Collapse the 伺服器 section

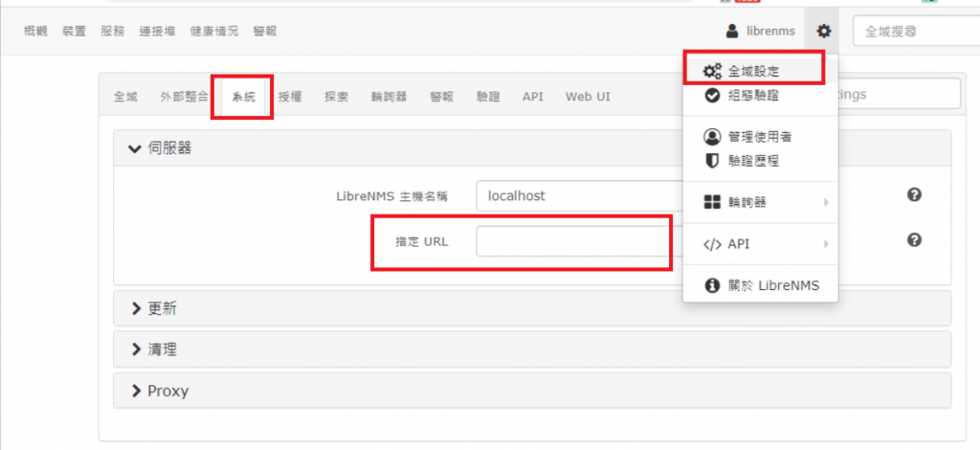(163, 148)
